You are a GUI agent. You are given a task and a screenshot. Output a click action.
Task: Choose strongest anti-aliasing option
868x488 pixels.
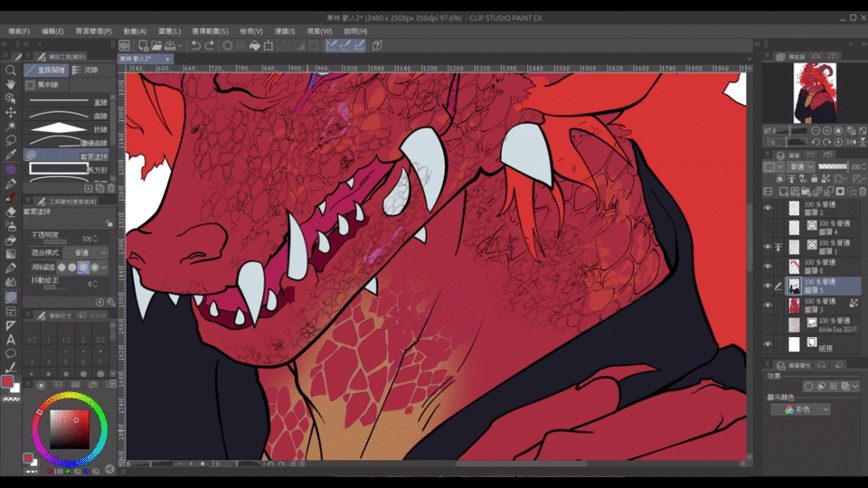pyautogui.click(x=95, y=267)
